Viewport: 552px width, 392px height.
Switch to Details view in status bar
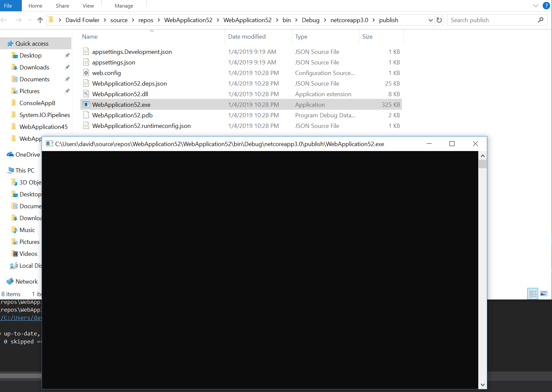[532, 294]
